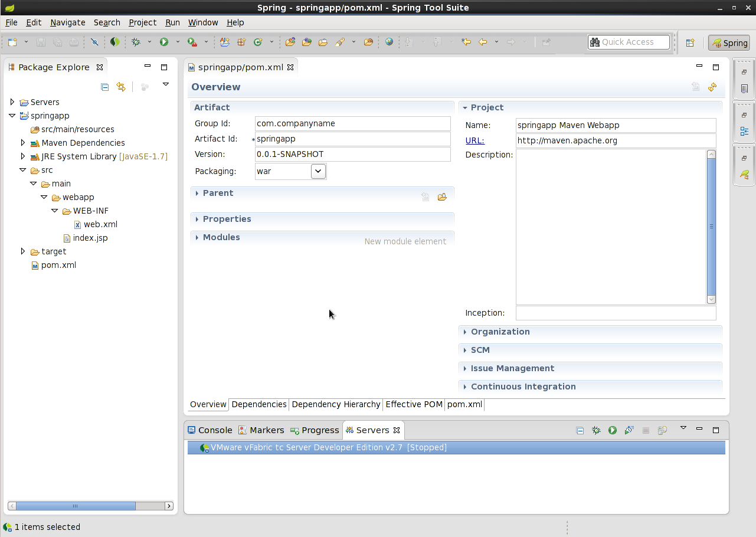Open the Window menu
The image size is (756, 537).
point(203,22)
